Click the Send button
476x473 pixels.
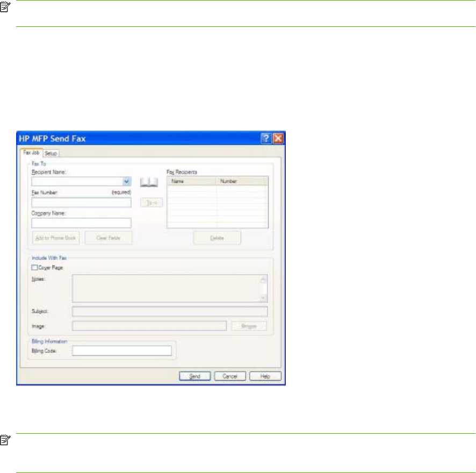[194, 376]
